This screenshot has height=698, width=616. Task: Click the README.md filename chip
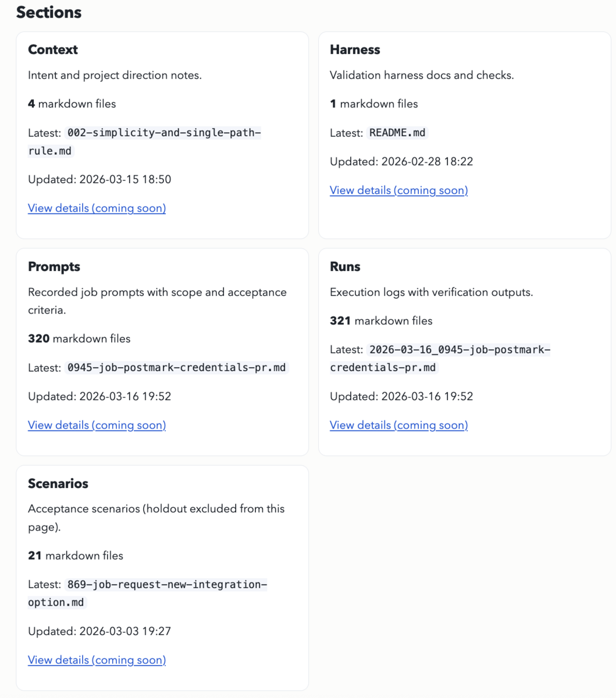point(397,132)
